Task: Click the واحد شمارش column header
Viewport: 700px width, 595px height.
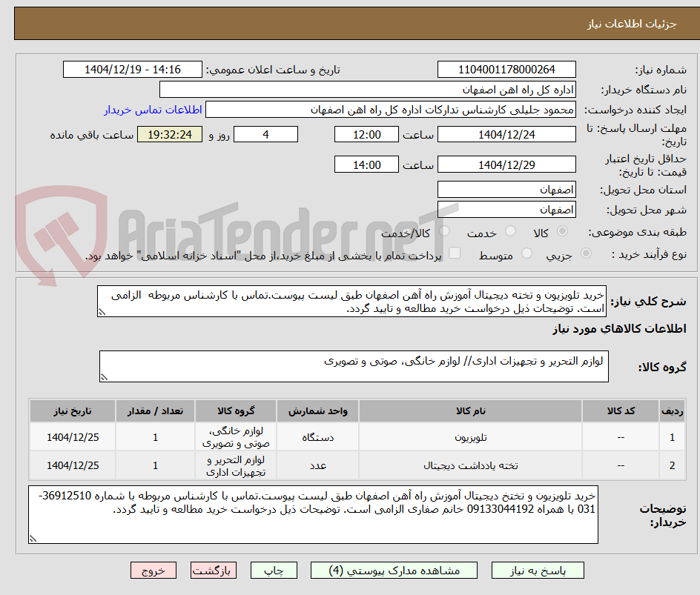Action: click(x=318, y=410)
